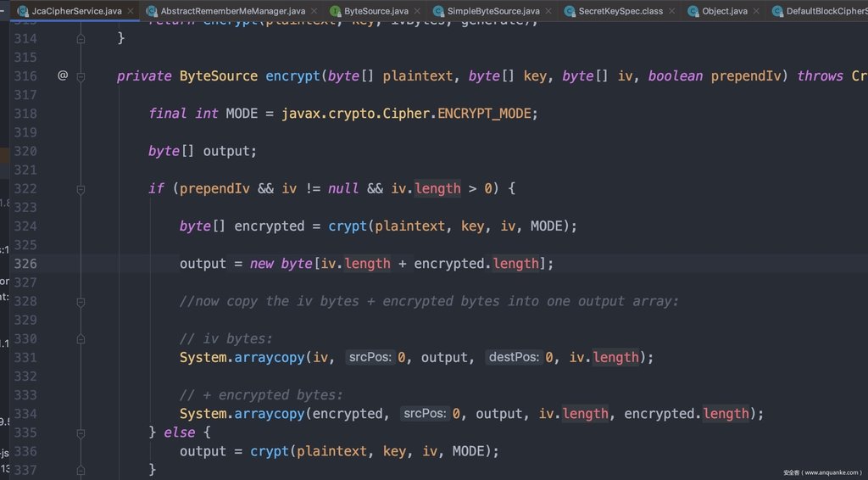Click the srcPos: inlay hint on line 334
The height and width of the screenshot is (480, 868).
click(x=425, y=414)
